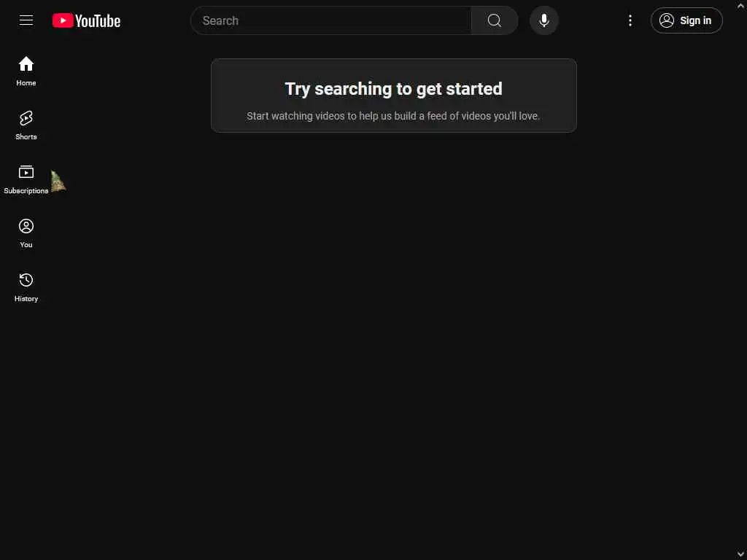This screenshot has width=747, height=560.
Task: Open the hamburger guide menu
Action: 26,20
